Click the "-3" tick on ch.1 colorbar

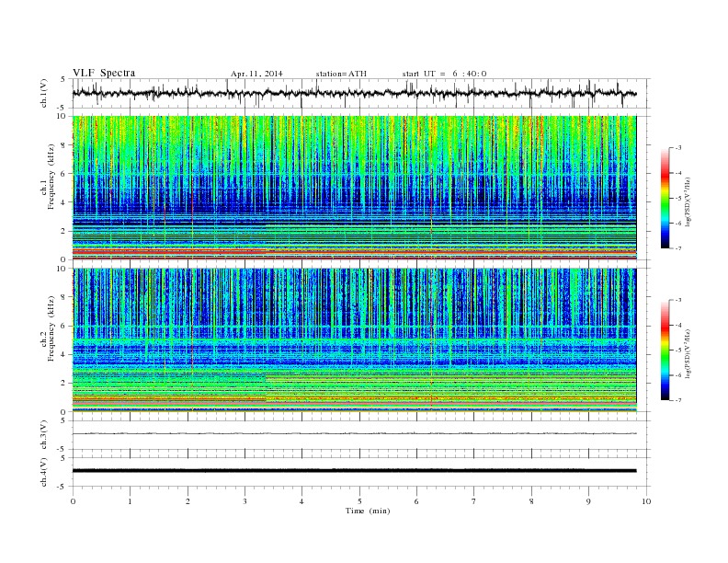point(678,148)
